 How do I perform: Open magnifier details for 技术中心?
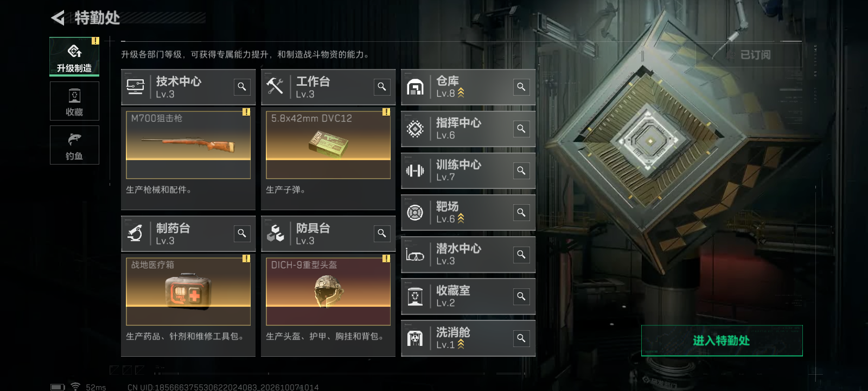pos(242,87)
